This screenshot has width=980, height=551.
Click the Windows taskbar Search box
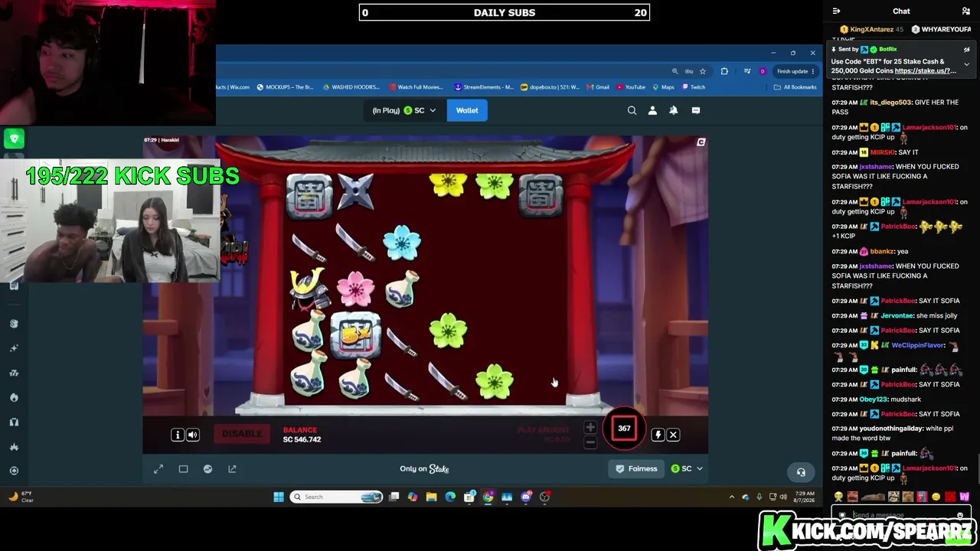(x=336, y=497)
